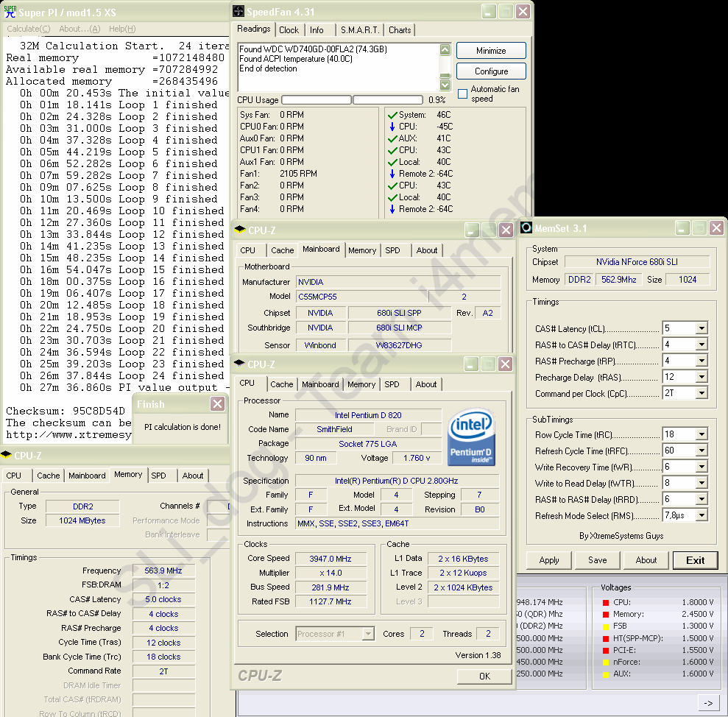
Task: Open the Help menu in Super PI
Action: 122,29
